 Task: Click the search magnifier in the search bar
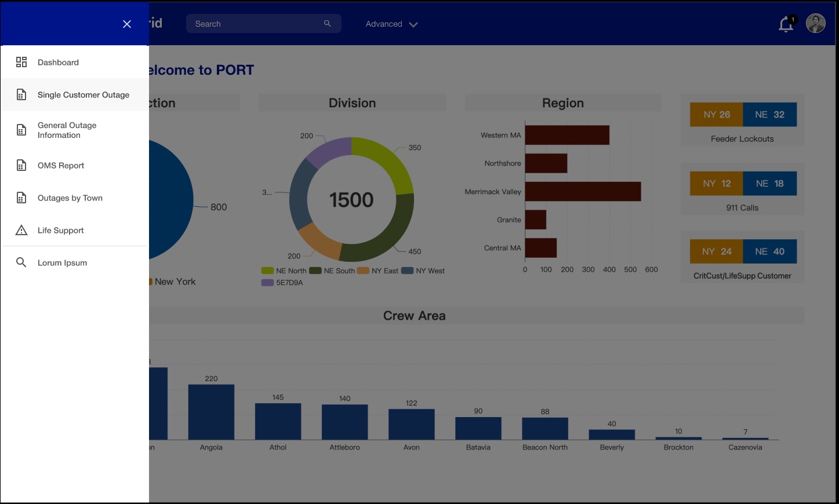point(328,24)
